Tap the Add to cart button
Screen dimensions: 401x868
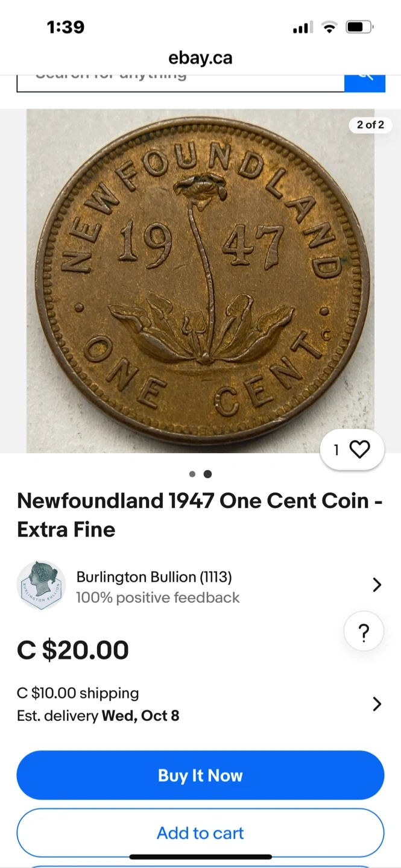point(200,833)
